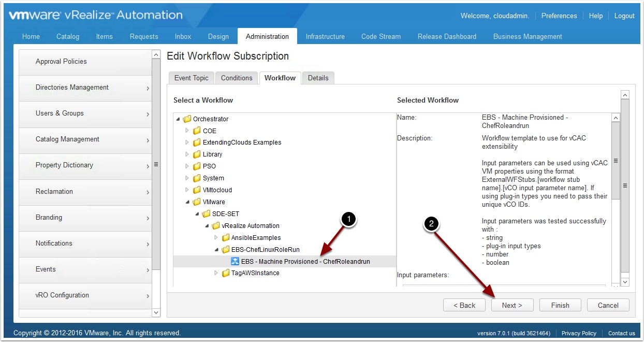Expand the TagAWSInstance folder node
The width and height of the screenshot is (644, 342).
216,273
